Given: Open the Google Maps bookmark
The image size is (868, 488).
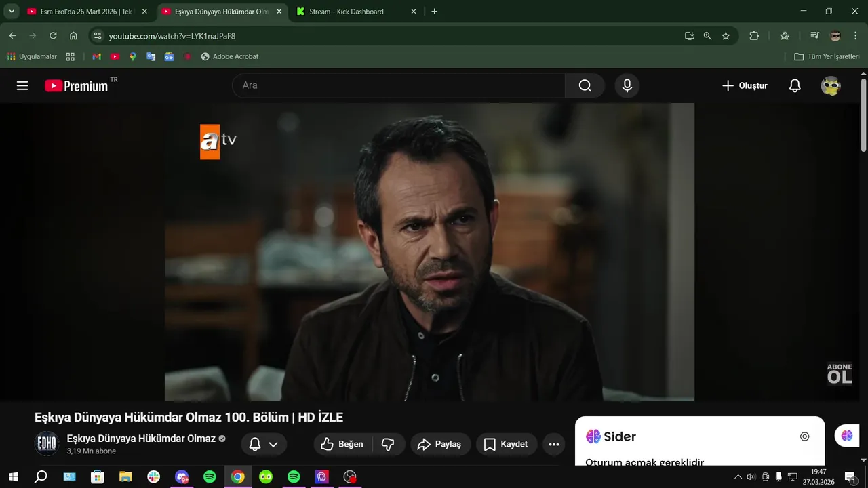Looking at the screenshot, I should pyautogui.click(x=133, y=57).
